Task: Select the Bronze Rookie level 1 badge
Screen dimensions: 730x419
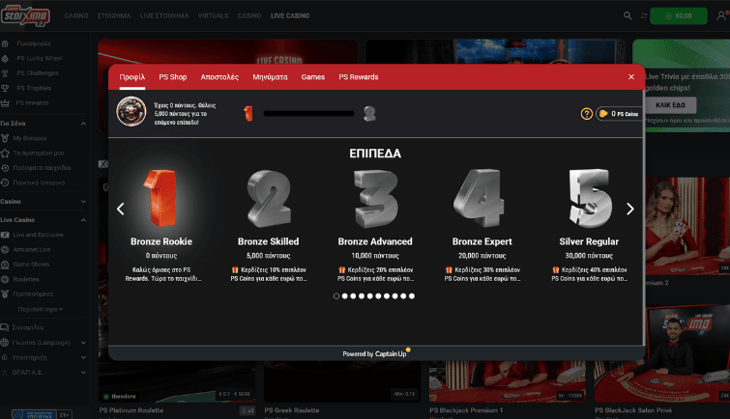Action: (161, 198)
